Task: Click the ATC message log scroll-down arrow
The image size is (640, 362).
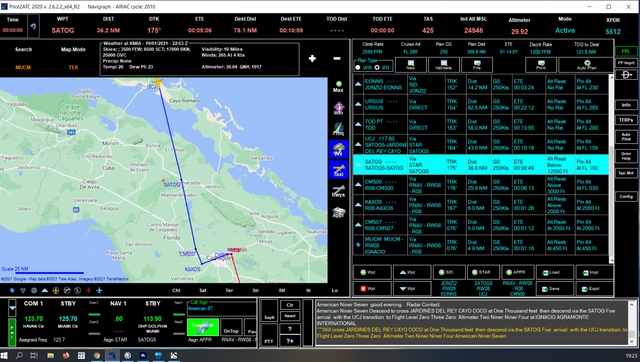Action: 632,341
